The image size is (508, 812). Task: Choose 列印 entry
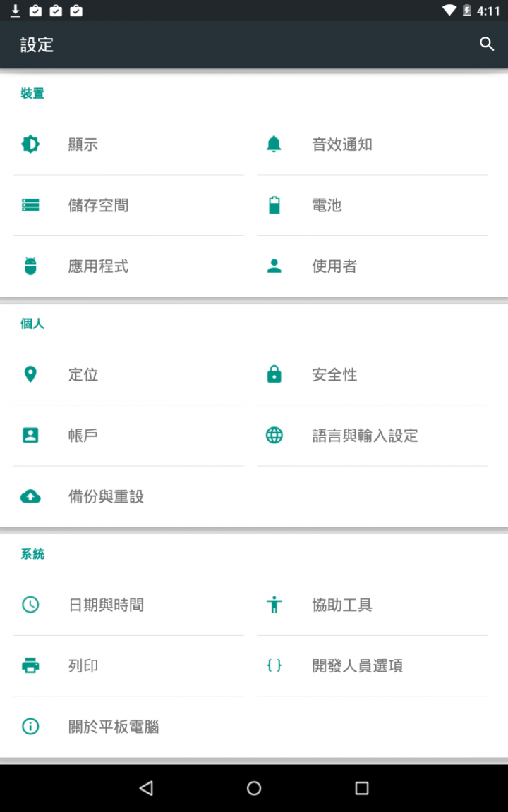[x=128, y=665]
